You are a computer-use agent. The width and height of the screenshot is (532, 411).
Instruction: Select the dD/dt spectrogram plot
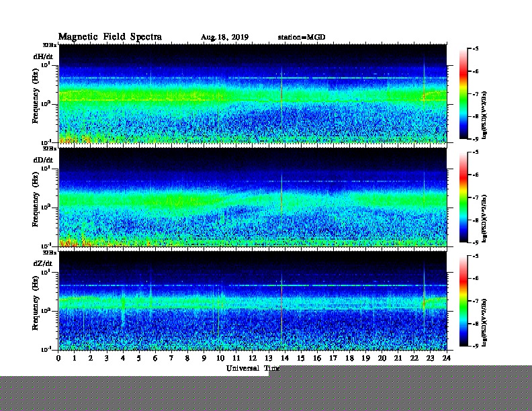[x=253, y=197]
